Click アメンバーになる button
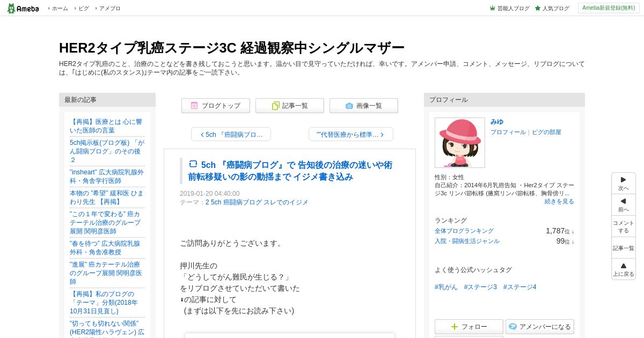 coord(540,327)
